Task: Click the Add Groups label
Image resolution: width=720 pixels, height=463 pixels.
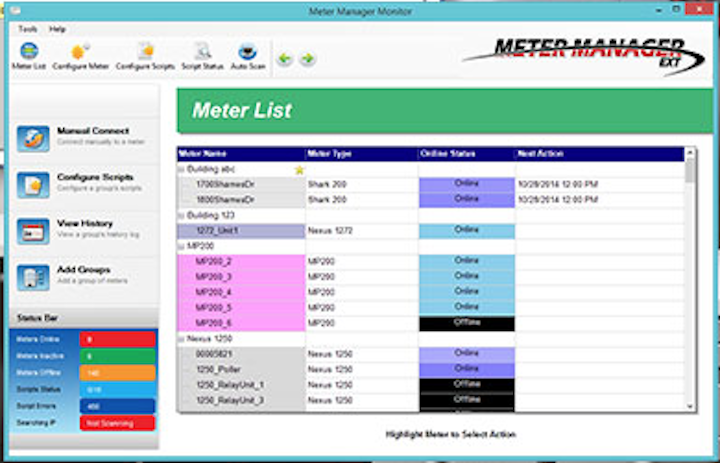Action: coord(84,270)
